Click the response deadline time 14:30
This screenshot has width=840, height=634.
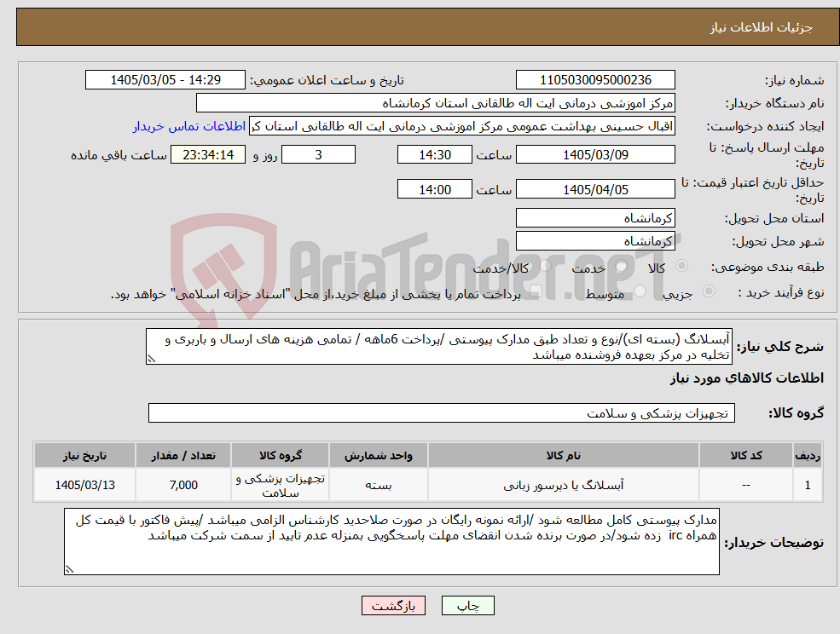tap(434, 155)
